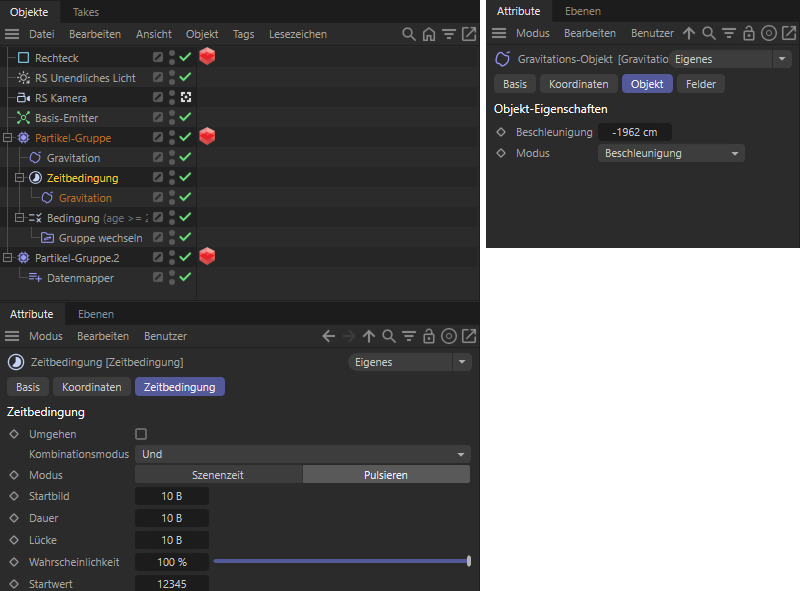This screenshot has width=800, height=591.
Task: Click the Dauer 10 B field
Action: point(172,518)
